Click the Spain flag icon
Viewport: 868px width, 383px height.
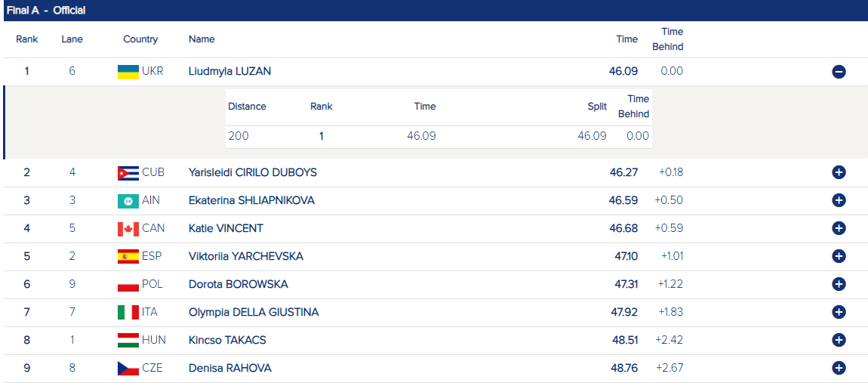click(128, 257)
